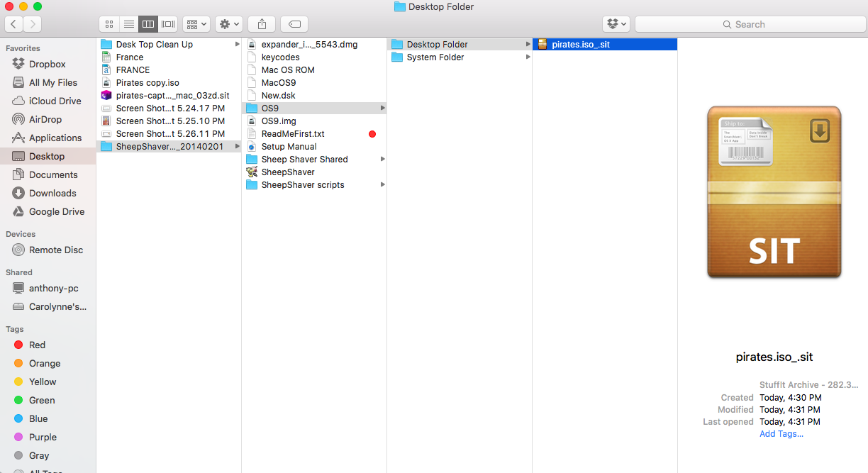Image resolution: width=868 pixels, height=473 pixels.
Task: Switch to list view
Action: [x=128, y=24]
